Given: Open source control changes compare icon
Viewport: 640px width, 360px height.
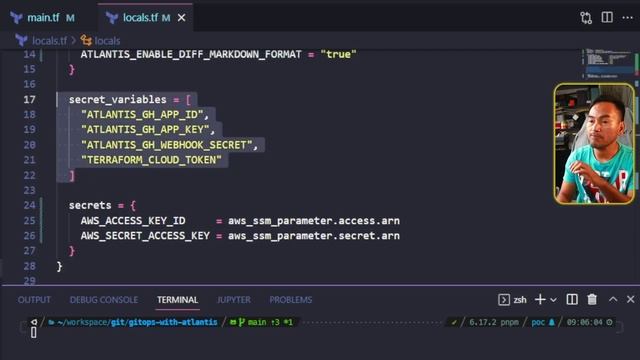Looking at the screenshot, I should 586,18.
